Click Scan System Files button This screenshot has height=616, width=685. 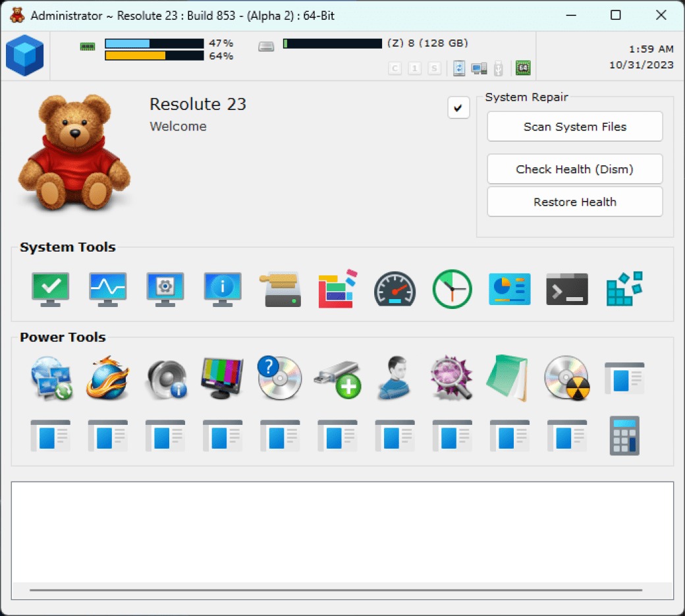pos(575,126)
